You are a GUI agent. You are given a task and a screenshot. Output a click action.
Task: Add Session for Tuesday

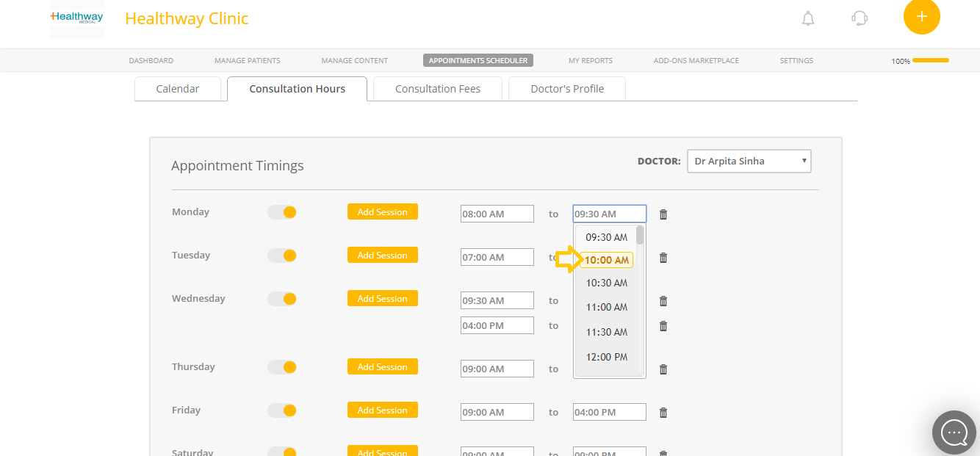(383, 255)
